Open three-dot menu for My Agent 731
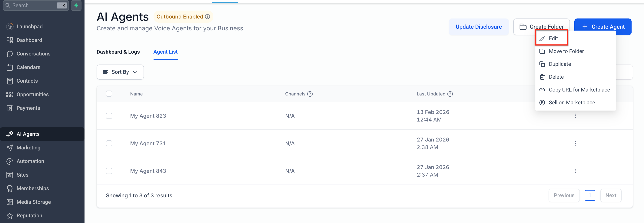644x223 pixels. point(576,144)
